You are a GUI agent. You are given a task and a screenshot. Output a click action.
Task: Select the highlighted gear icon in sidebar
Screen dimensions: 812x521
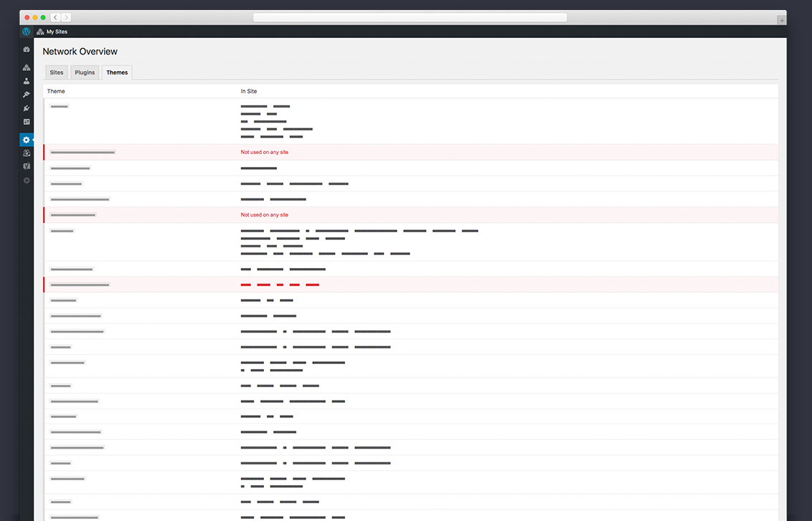(27, 140)
